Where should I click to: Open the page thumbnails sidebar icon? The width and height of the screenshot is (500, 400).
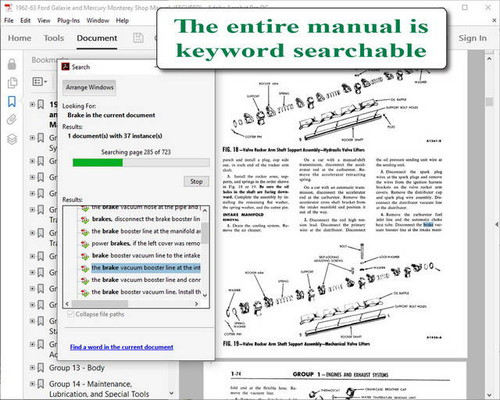pos(12,83)
